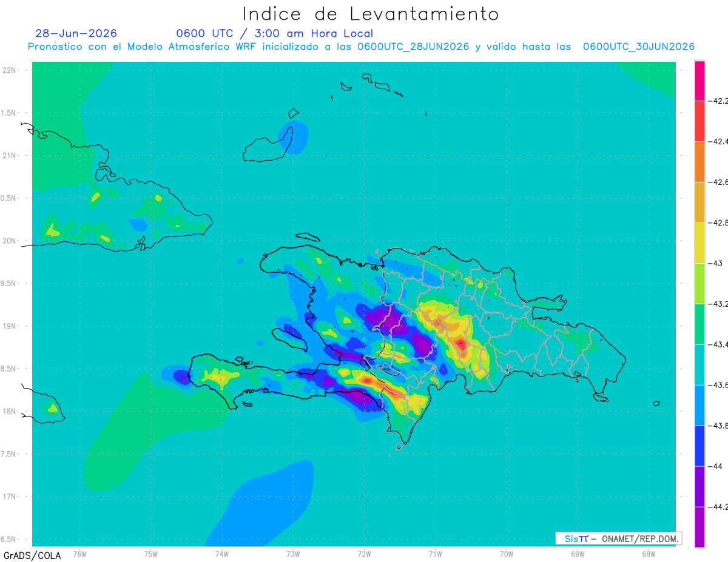The width and height of the screenshot is (728, 562).
Task: Click the '76W' longitude label
Action: 79,554
